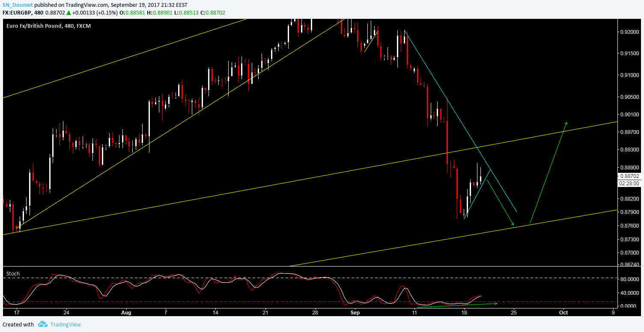Click the 24 date label on time axis
Image resolution: width=644 pixels, height=332 pixels.
66,313
